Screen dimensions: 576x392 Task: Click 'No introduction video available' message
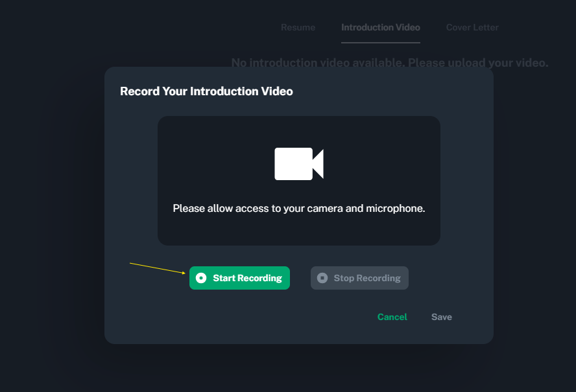click(x=390, y=63)
